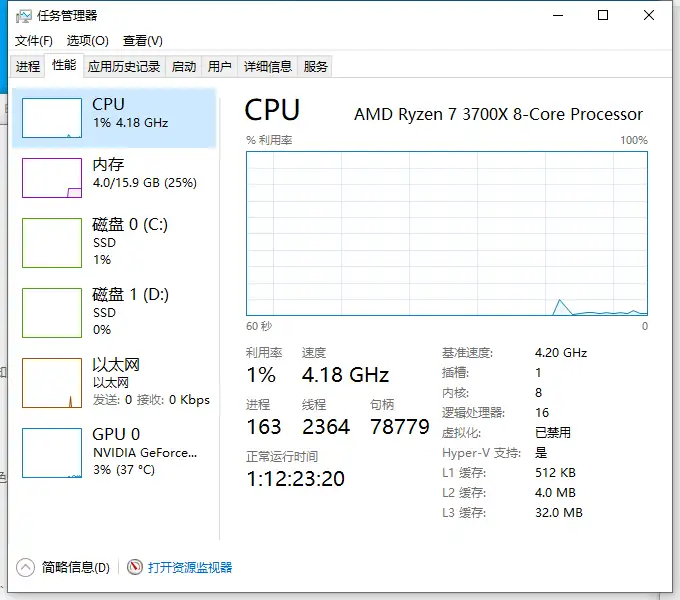
Task: Open the 选项(O) menu
Action: tap(88, 41)
